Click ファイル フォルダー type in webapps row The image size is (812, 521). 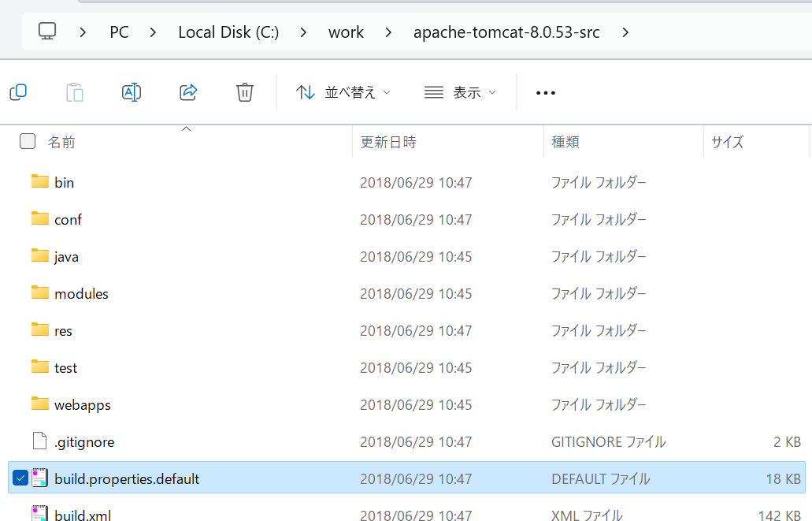[x=599, y=404]
